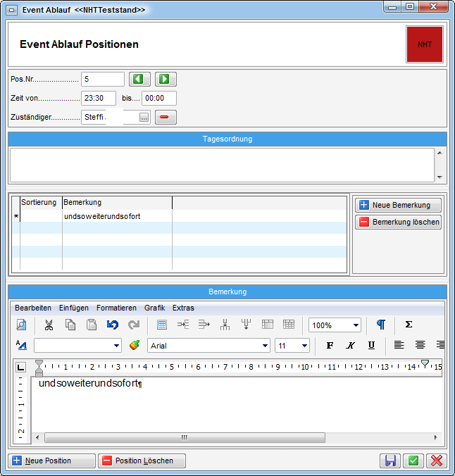This screenshot has height=476, width=455.
Task: Open the font size 11 dropdown
Action: pos(304,346)
